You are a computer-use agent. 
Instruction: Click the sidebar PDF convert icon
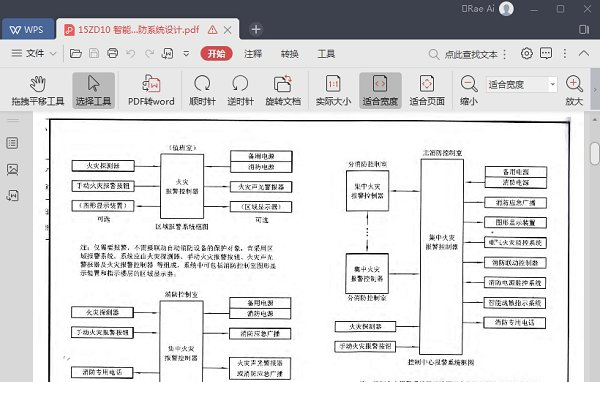click(x=12, y=195)
